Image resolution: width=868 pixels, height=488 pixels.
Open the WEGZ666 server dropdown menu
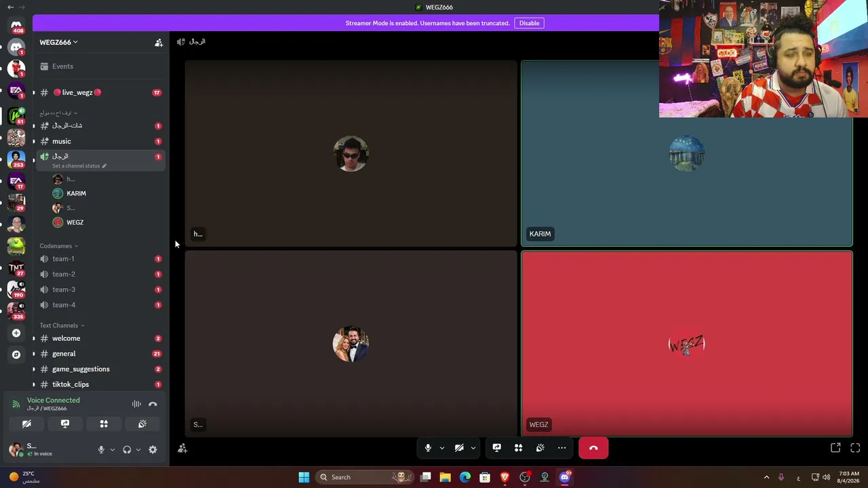click(58, 42)
